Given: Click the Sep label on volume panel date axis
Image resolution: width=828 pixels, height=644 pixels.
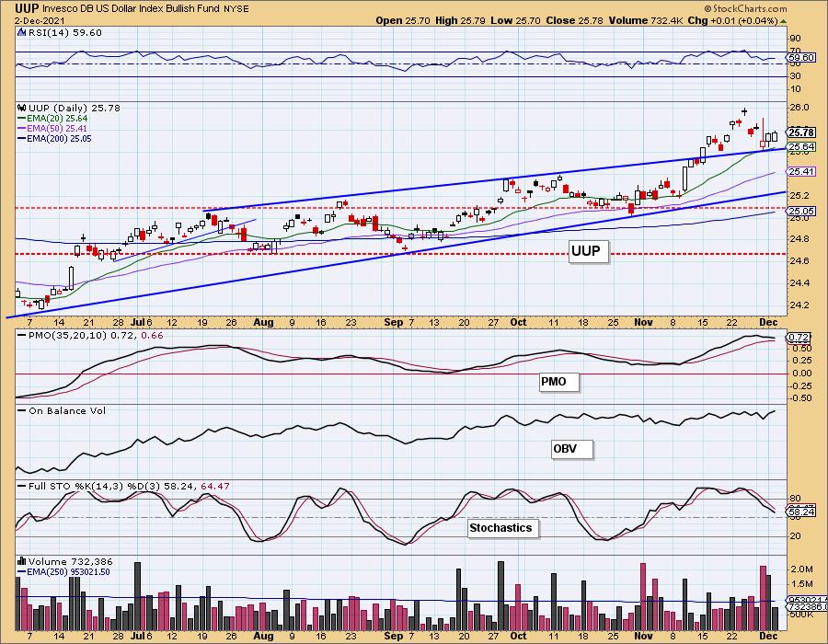Looking at the screenshot, I should [x=394, y=636].
